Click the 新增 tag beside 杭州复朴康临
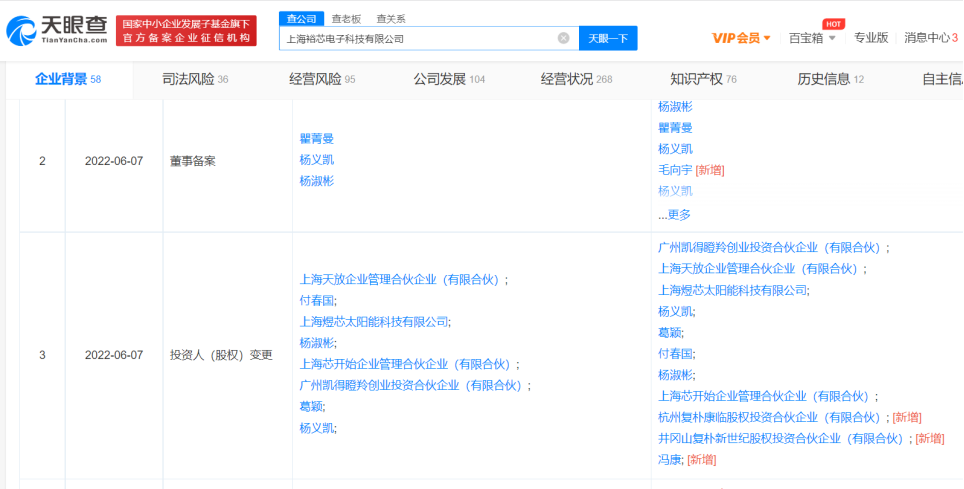Screen dimensions: 964x489 907,418
